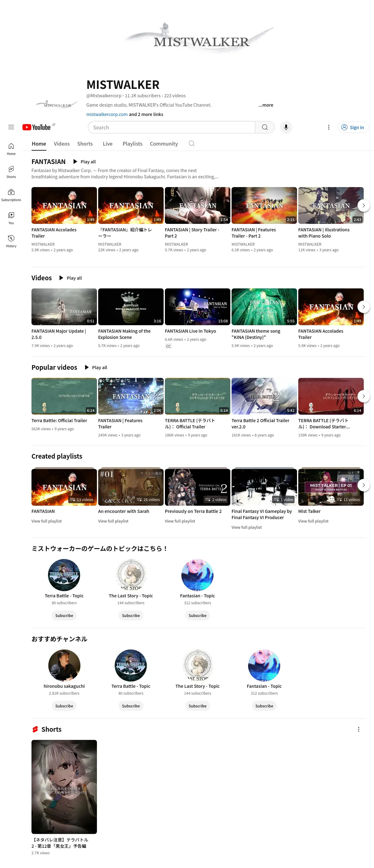Open the three-dot settings menu

(x=329, y=127)
